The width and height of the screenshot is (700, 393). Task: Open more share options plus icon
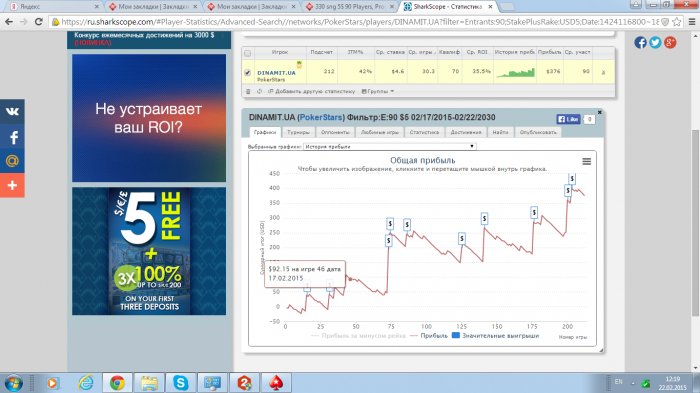tap(12, 185)
